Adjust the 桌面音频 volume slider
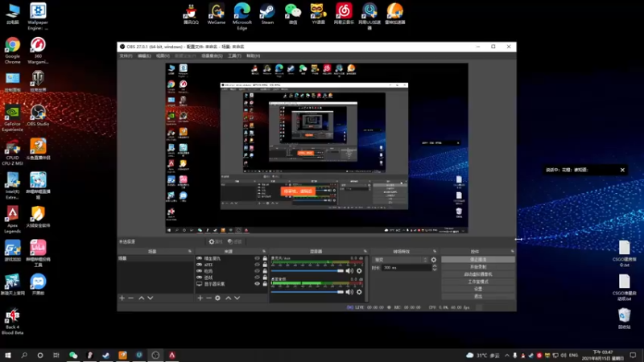This screenshot has height=362, width=644. (308, 292)
